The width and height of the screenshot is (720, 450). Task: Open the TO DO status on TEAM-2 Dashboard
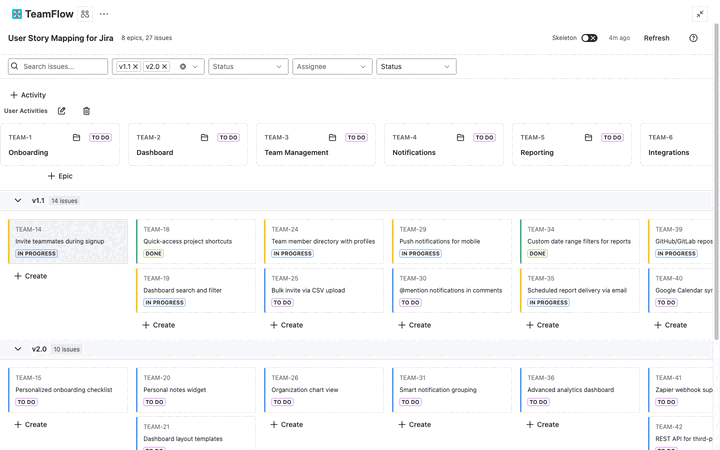[x=228, y=137]
